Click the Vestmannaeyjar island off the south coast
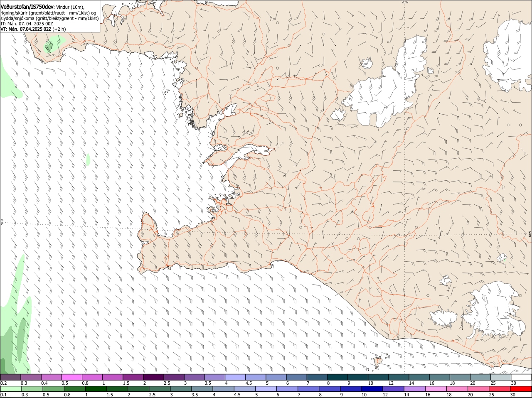Viewport: 532px width, 398px height. click(x=378, y=362)
